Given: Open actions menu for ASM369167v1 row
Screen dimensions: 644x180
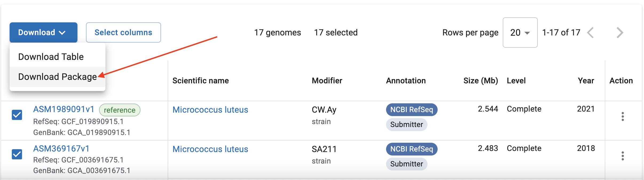Looking at the screenshot, I should 623,156.
